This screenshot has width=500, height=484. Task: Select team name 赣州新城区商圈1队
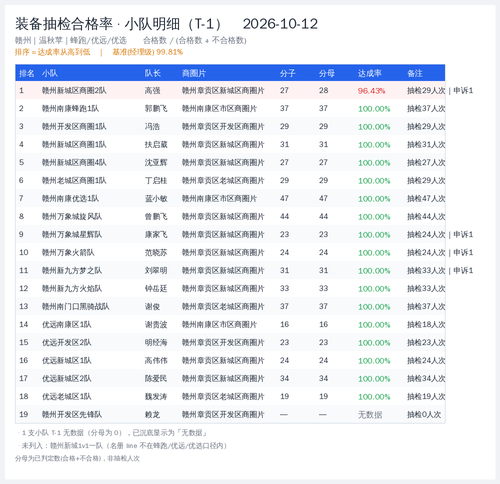pos(74,145)
